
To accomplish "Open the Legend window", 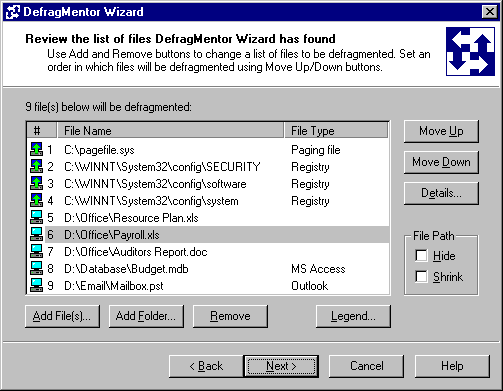I will coord(353,316).
